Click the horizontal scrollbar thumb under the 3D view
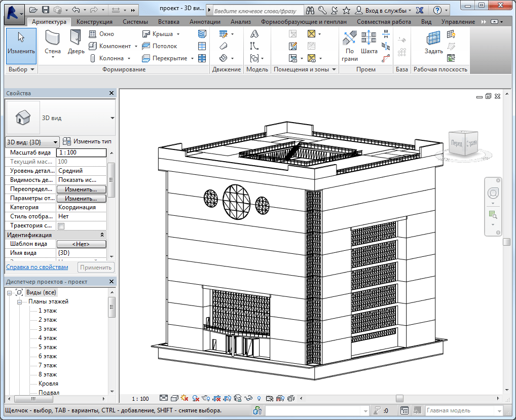 pyautogui.click(x=399, y=398)
